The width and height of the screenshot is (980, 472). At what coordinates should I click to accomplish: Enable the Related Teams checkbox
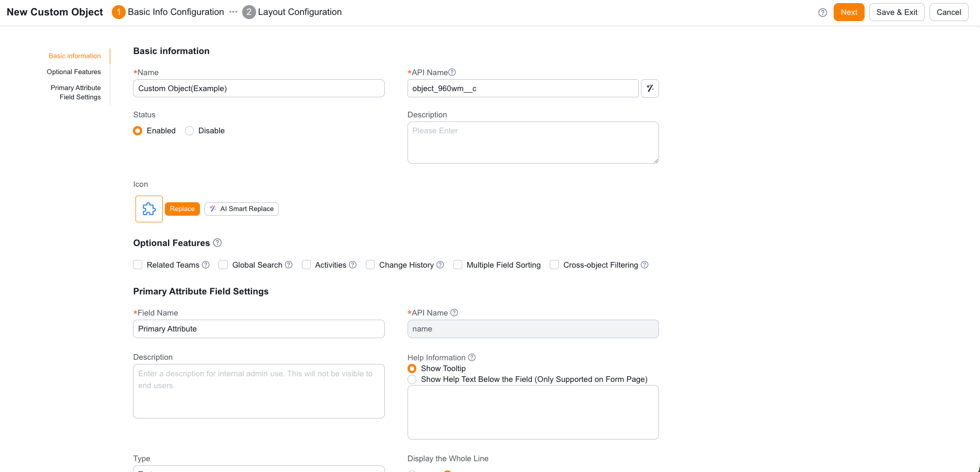138,265
